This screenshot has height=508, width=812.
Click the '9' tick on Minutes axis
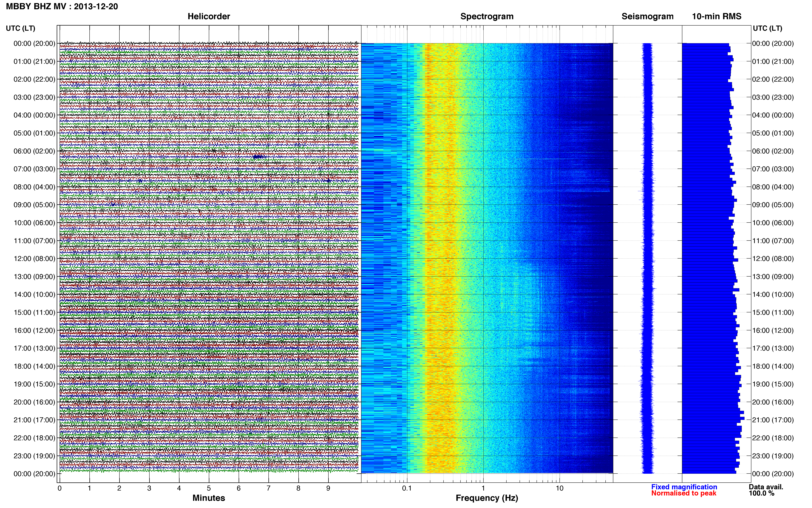click(x=328, y=488)
